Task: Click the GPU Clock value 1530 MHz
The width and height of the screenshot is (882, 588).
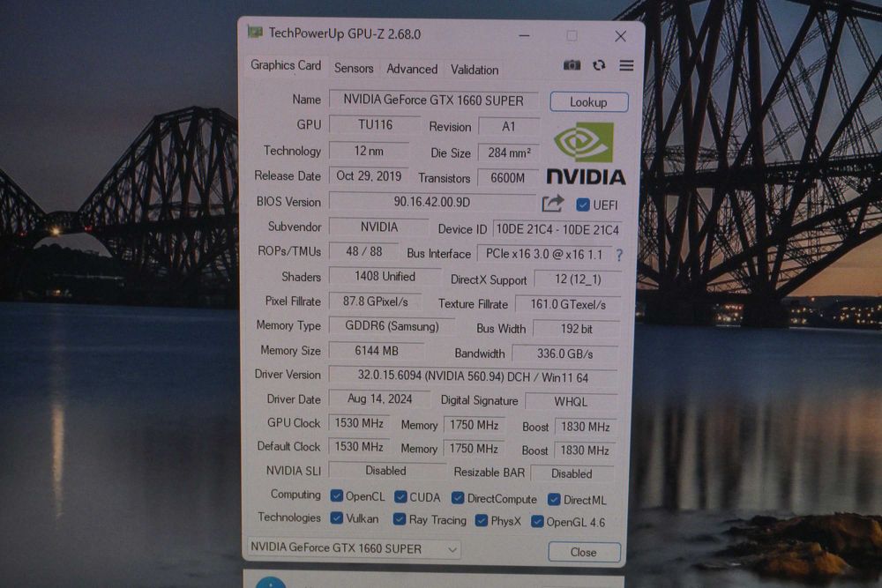Action: (359, 423)
